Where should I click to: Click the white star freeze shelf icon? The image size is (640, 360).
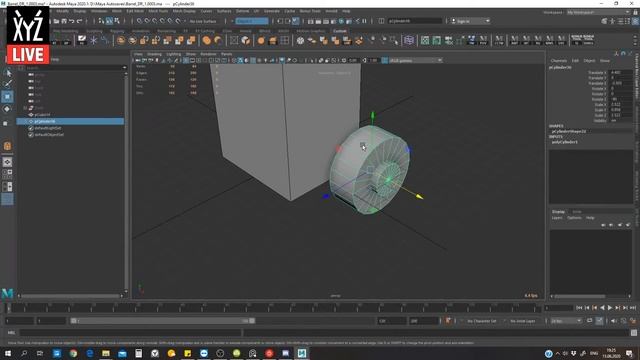pos(93,40)
